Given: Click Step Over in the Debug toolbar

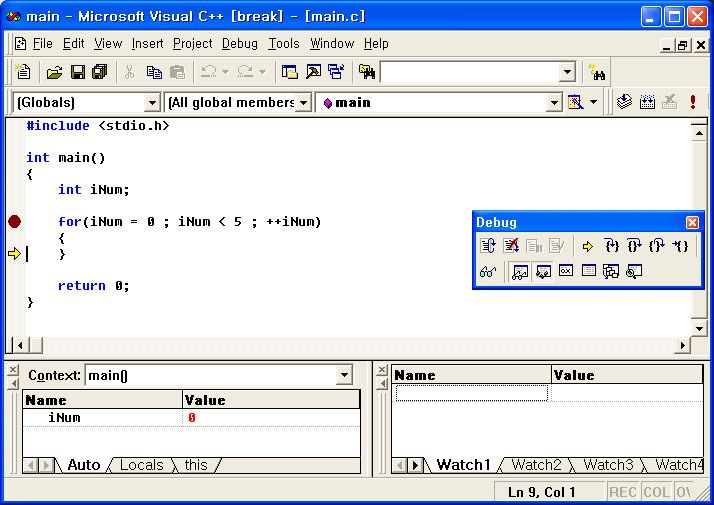Looking at the screenshot, I should click(x=634, y=246).
